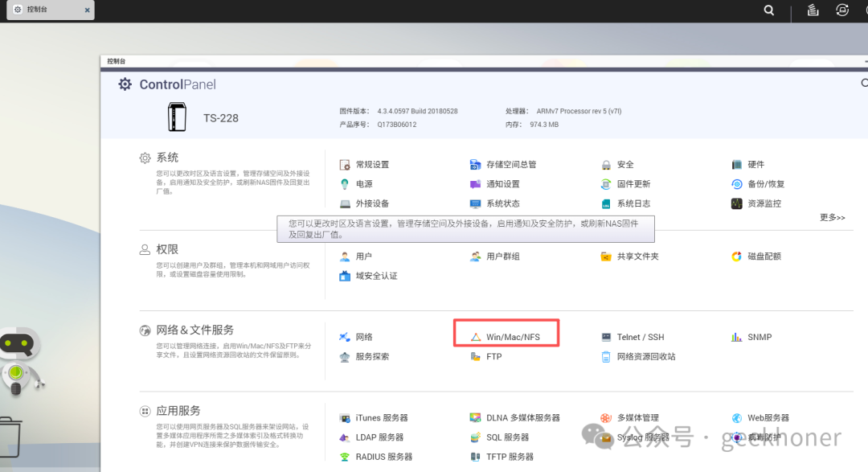The image size is (868, 472).
Task: Open the background tasks indicator
Action: 812,10
